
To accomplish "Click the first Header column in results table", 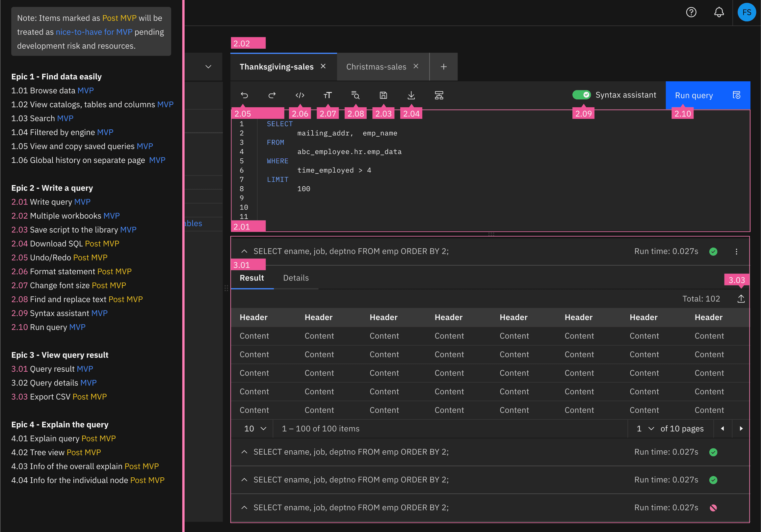I will [x=253, y=318].
